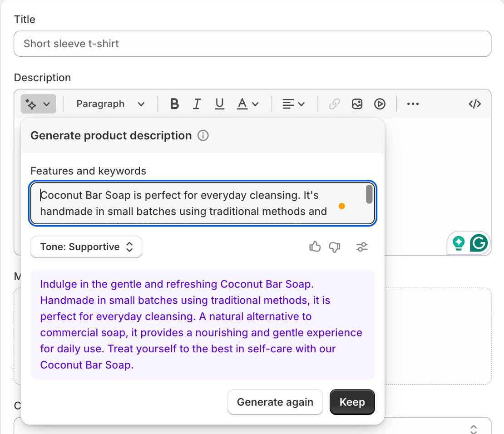Open the Paragraph style dropdown
The image size is (504, 434).
point(110,104)
